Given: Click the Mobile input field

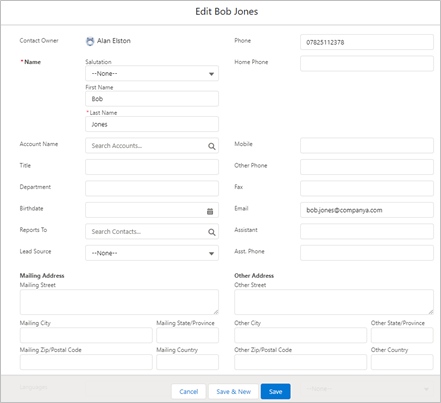Looking at the screenshot, I should [x=367, y=146].
